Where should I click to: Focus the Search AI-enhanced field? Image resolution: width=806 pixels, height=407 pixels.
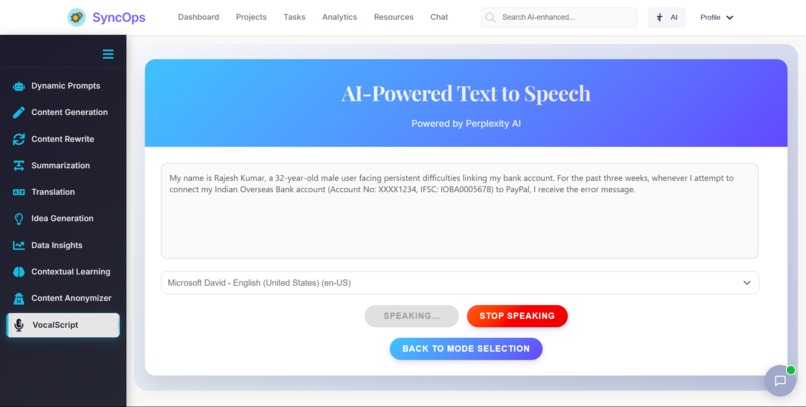click(x=559, y=17)
